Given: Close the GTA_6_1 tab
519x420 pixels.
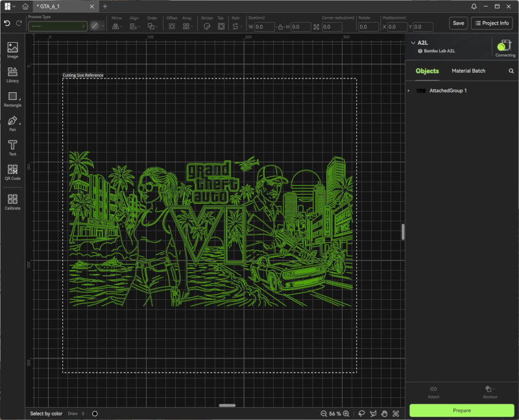Looking at the screenshot, I should coord(92,6).
